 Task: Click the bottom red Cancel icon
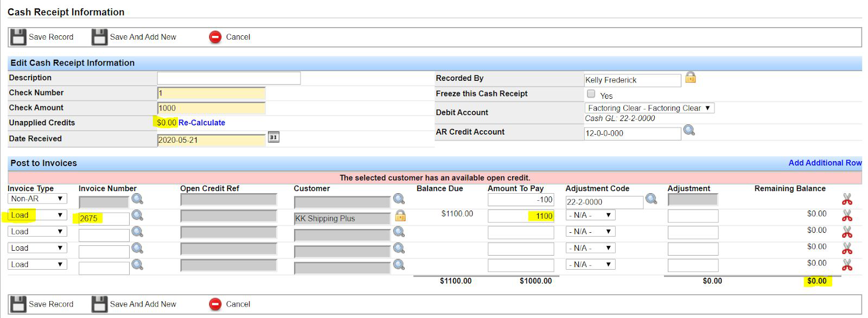pyautogui.click(x=215, y=304)
